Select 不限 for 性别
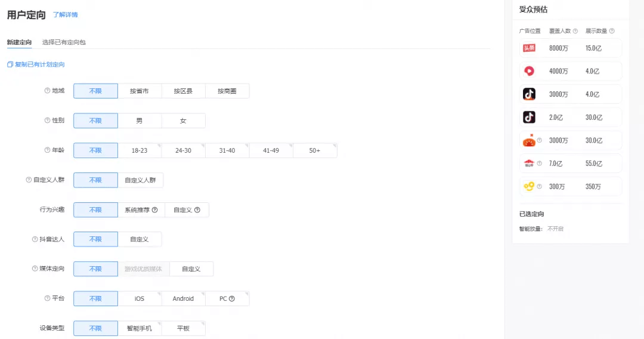 [95, 121]
